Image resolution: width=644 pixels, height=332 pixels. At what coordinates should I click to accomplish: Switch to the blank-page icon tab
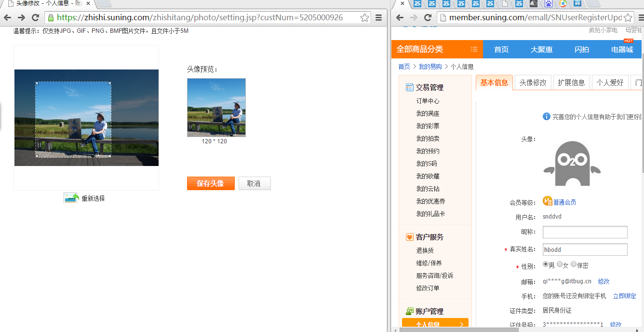[505, 3]
